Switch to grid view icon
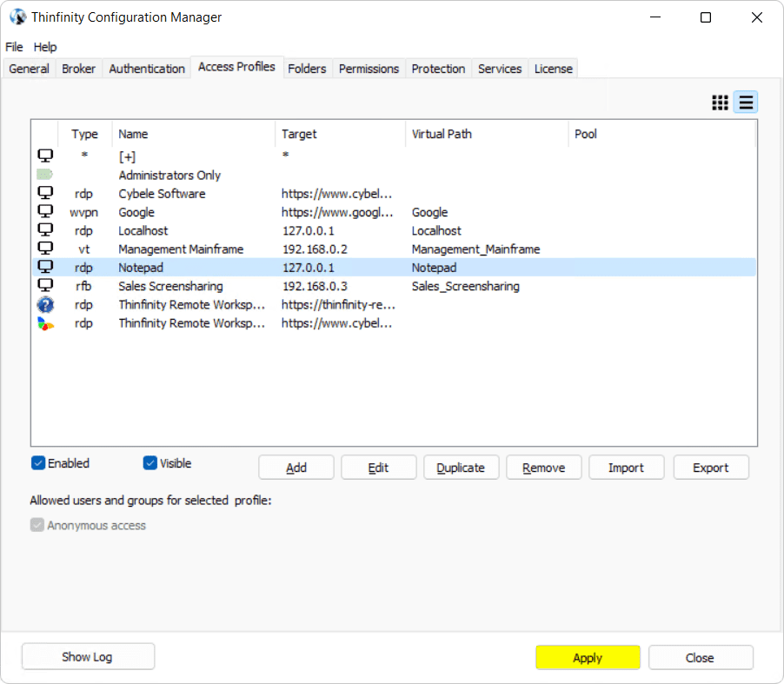The height and width of the screenshot is (684, 784). tap(720, 103)
